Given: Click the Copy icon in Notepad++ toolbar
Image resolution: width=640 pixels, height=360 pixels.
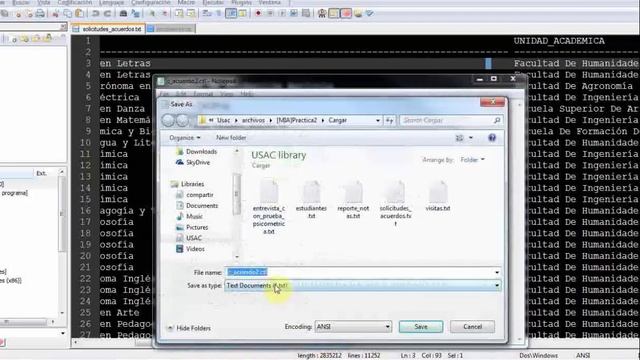Looking at the screenshot, I should [x=67, y=13].
